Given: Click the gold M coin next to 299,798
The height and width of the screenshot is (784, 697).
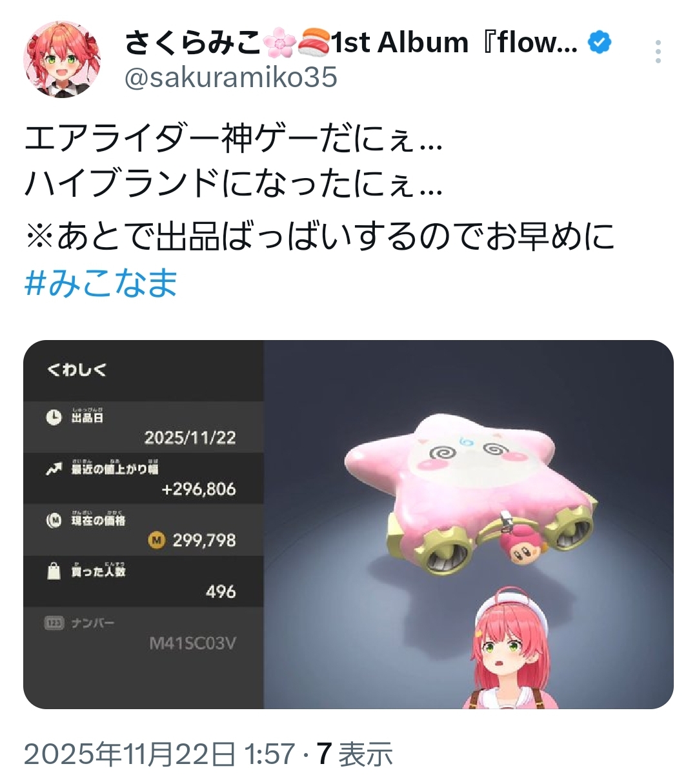Looking at the screenshot, I should 157,539.
